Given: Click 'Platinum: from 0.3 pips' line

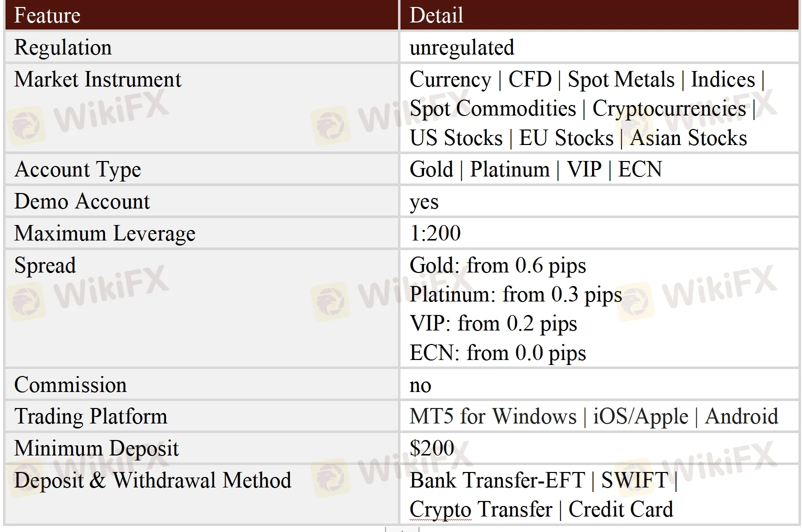Looking at the screenshot, I should [x=515, y=294].
